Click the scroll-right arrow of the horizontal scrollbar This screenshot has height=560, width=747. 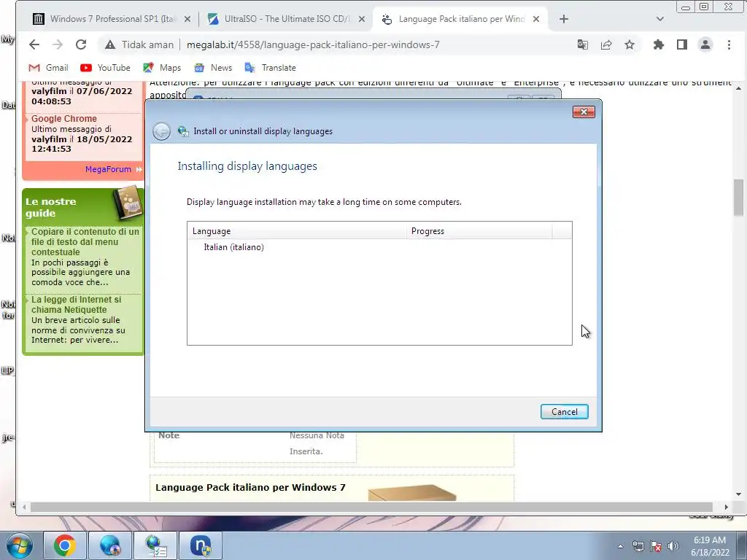point(726,507)
